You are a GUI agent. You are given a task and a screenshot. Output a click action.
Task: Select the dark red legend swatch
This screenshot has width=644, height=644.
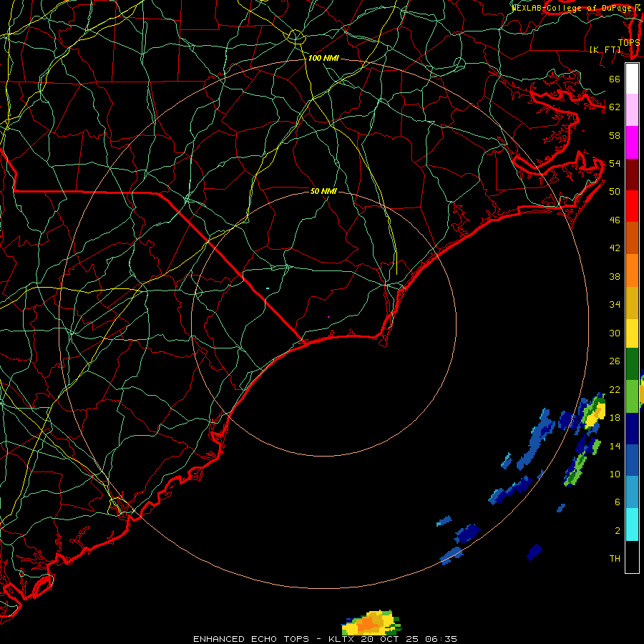coord(632,175)
